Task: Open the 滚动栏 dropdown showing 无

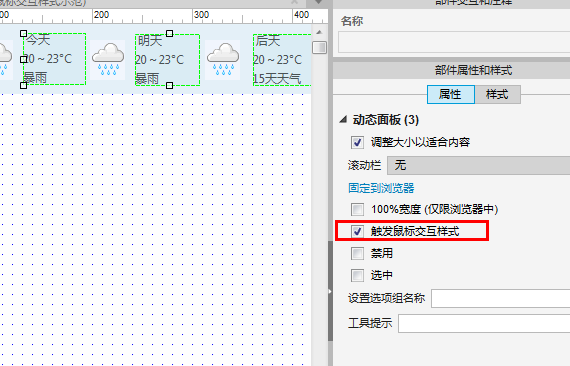Action: point(478,165)
